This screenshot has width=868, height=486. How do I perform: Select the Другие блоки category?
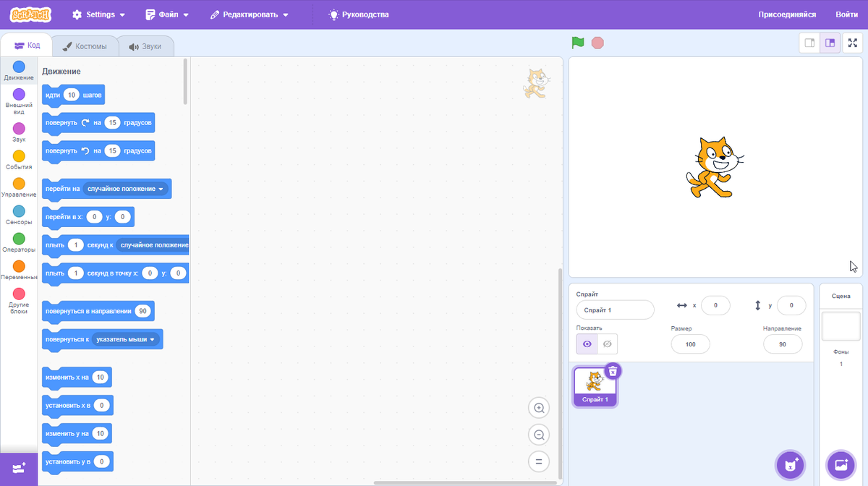(19, 302)
